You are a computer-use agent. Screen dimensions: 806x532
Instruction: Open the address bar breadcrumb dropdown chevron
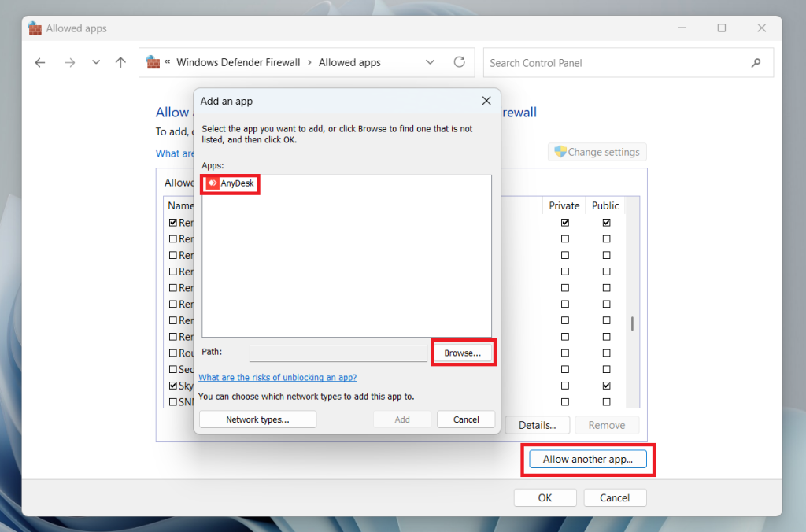point(430,62)
